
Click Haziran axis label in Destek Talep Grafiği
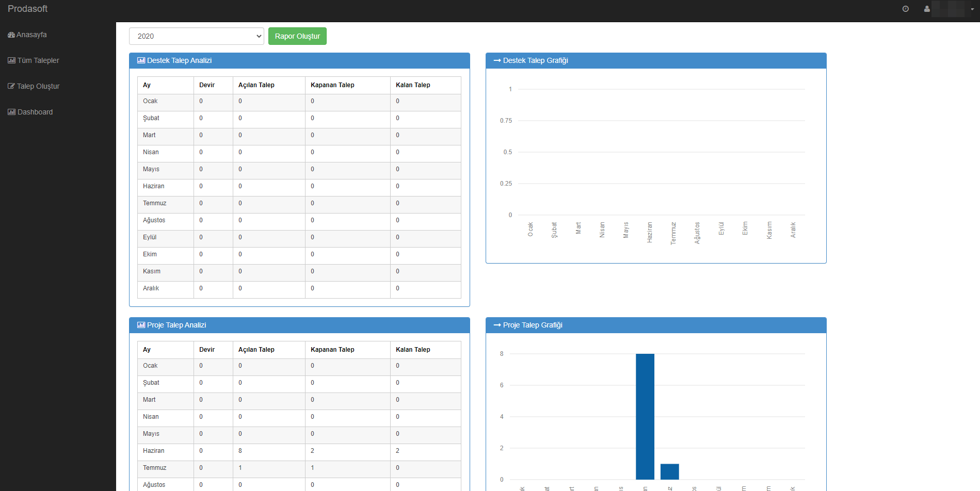pos(650,233)
